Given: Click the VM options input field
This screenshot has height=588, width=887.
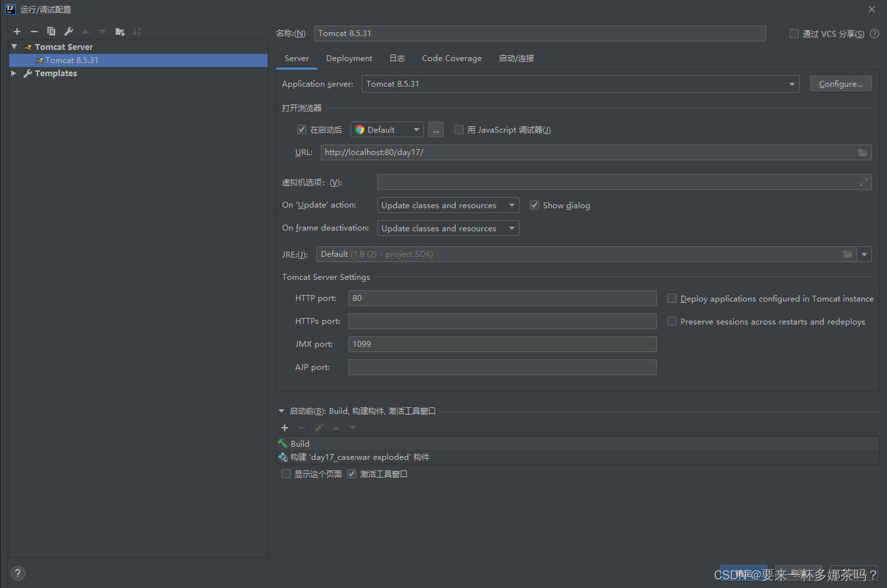Looking at the screenshot, I should 624,182.
